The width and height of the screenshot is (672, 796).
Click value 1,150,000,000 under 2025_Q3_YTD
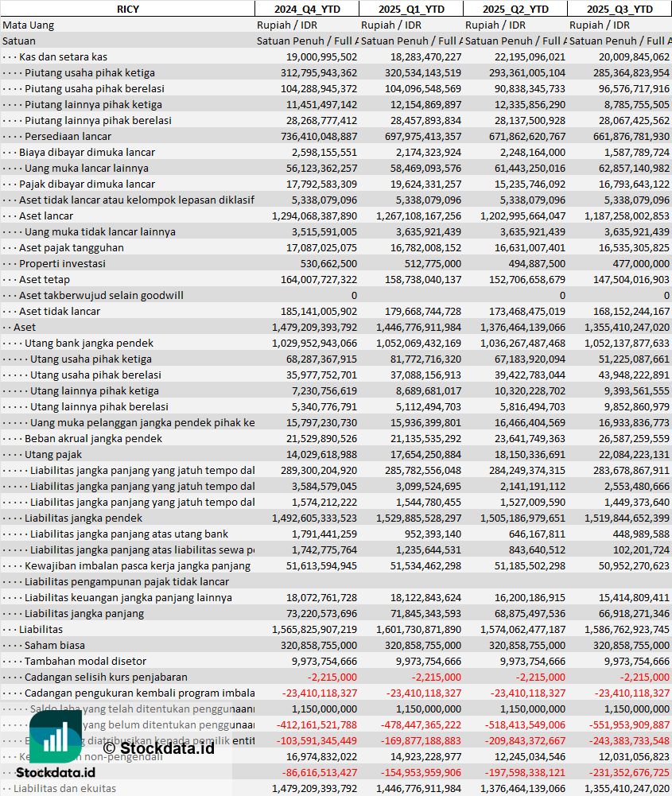(636, 709)
